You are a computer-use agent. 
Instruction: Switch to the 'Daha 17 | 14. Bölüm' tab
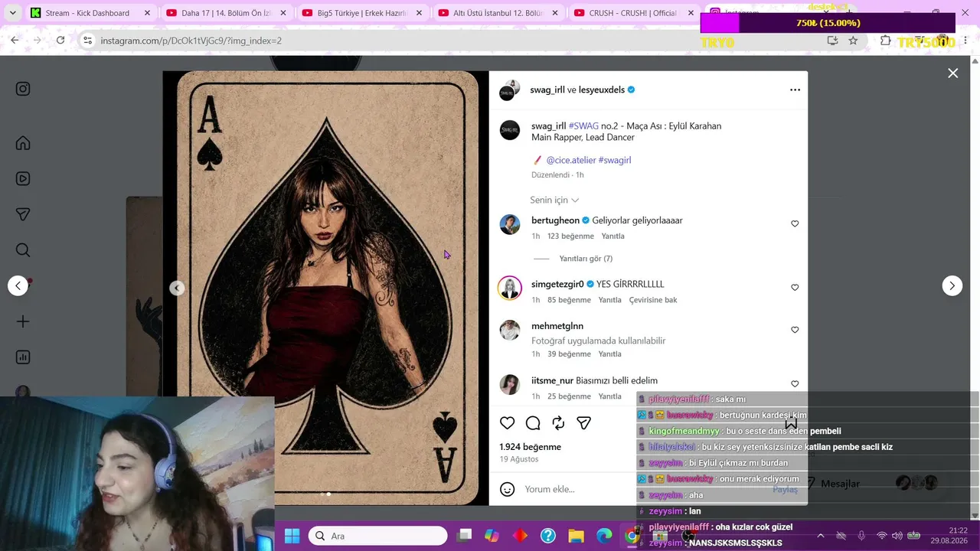pos(226,13)
